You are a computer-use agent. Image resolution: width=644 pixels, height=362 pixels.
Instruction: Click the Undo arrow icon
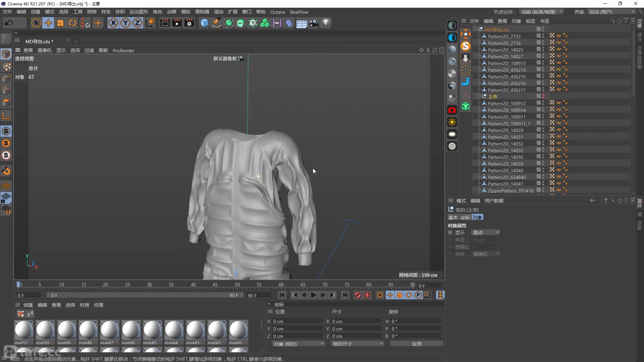point(9,23)
